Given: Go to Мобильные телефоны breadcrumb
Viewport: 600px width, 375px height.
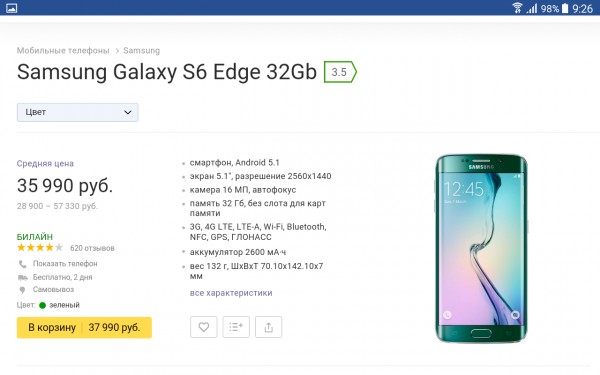Looking at the screenshot, I should point(63,51).
